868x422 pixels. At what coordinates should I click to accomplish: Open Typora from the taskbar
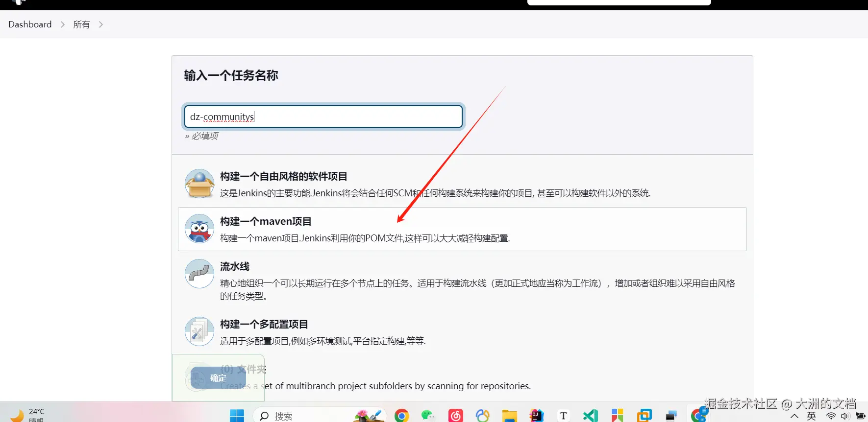pos(564,416)
